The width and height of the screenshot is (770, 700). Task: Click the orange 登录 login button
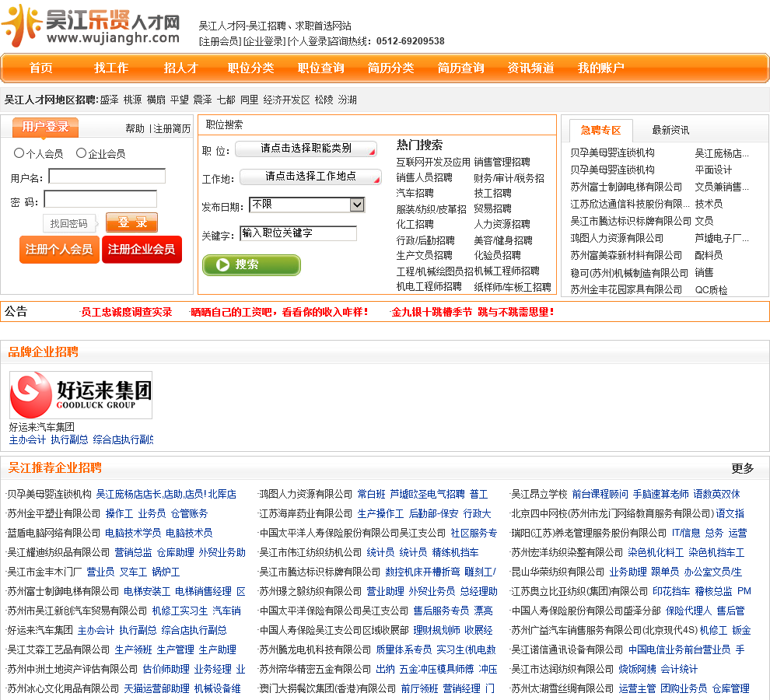point(131,222)
